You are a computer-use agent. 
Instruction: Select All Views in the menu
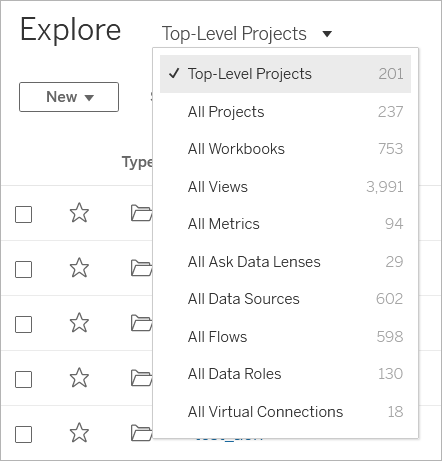(x=285, y=187)
